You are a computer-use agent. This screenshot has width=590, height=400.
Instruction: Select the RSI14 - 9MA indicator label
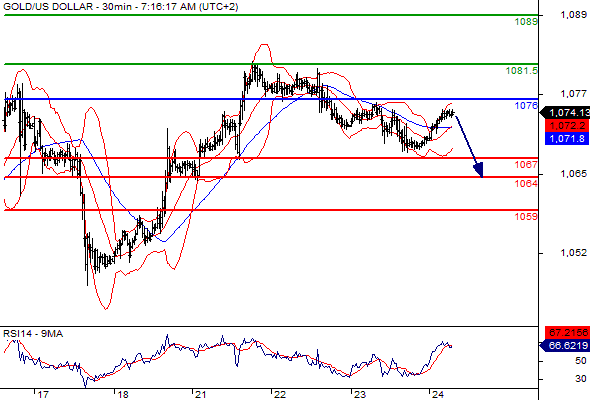click(x=33, y=334)
